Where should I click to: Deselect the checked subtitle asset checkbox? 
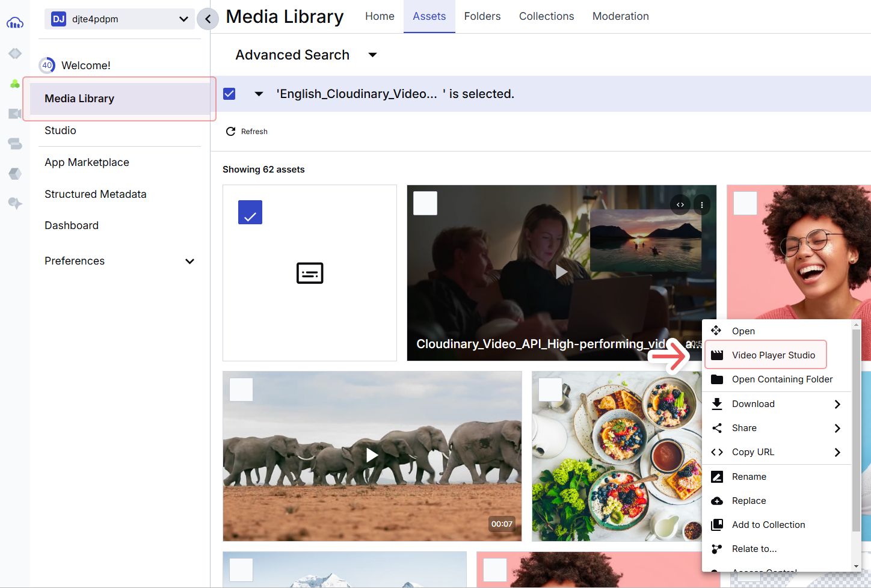(x=250, y=212)
